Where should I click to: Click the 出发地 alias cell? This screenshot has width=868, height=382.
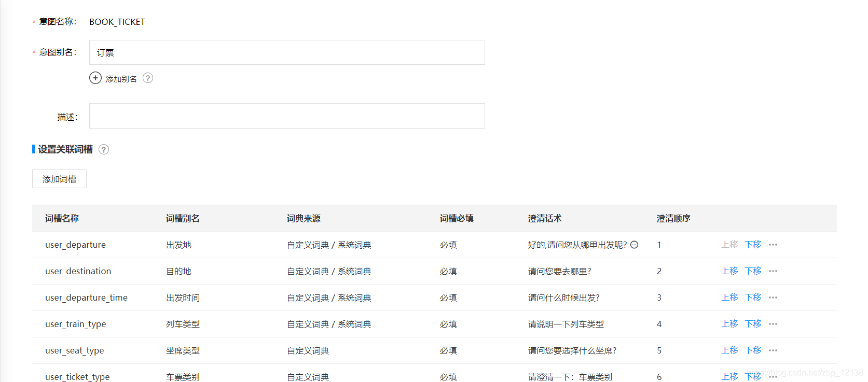coord(178,245)
